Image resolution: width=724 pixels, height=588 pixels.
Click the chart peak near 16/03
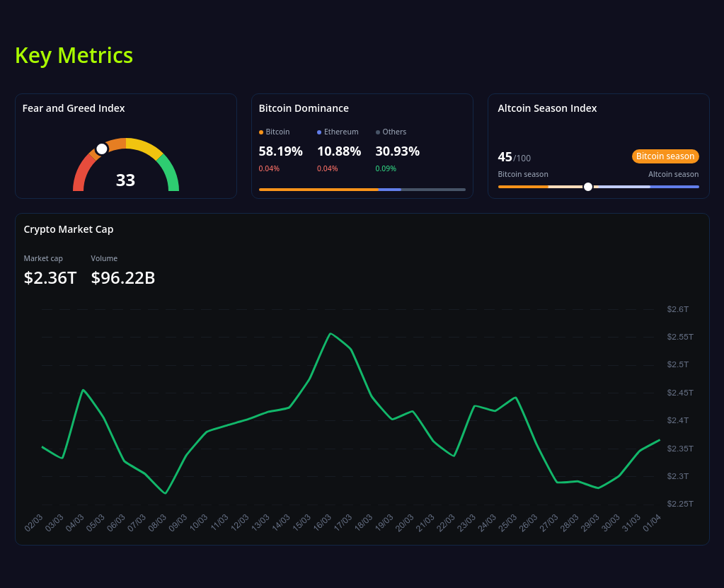point(331,334)
